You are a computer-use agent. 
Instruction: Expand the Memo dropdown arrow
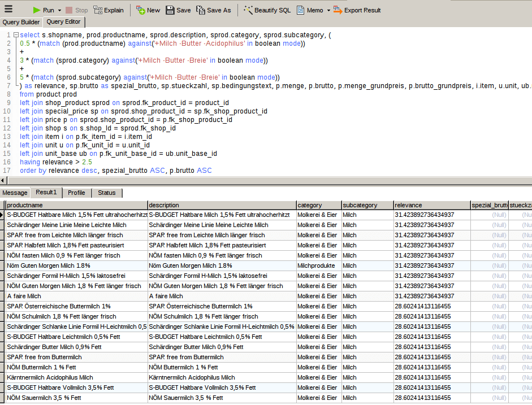click(328, 11)
